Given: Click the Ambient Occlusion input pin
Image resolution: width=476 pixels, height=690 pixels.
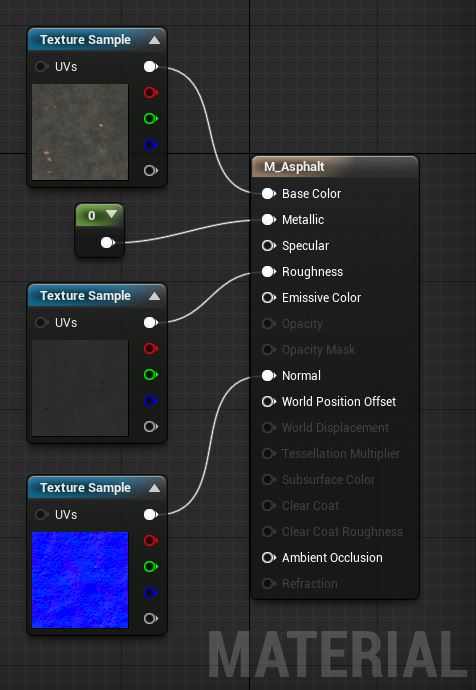Looking at the screenshot, I should 269,558.
